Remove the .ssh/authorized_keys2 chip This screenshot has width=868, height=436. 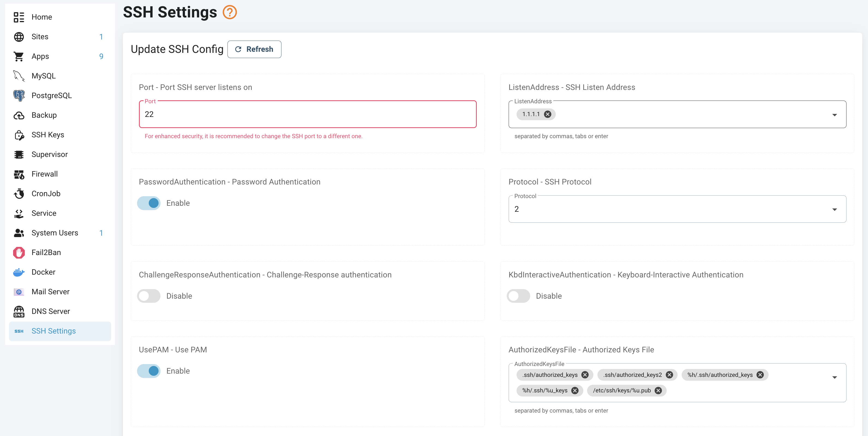click(669, 375)
